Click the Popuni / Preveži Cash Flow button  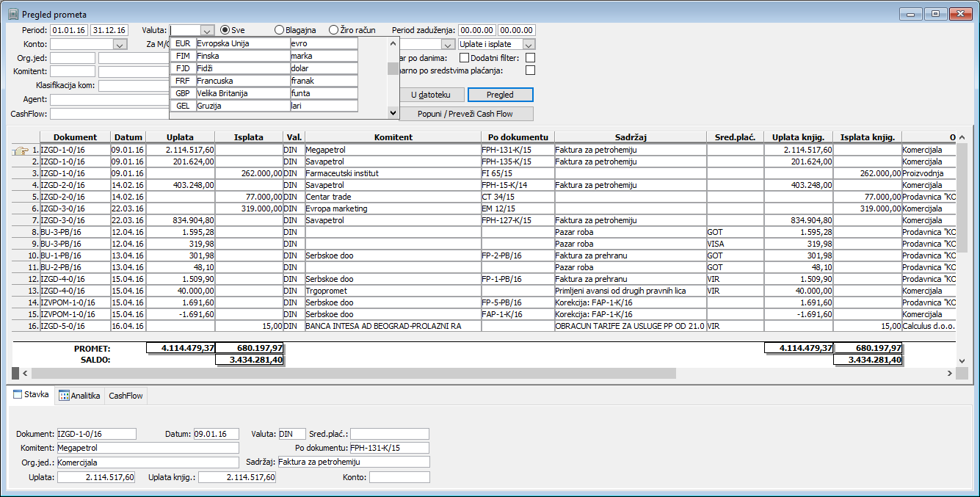pos(465,114)
